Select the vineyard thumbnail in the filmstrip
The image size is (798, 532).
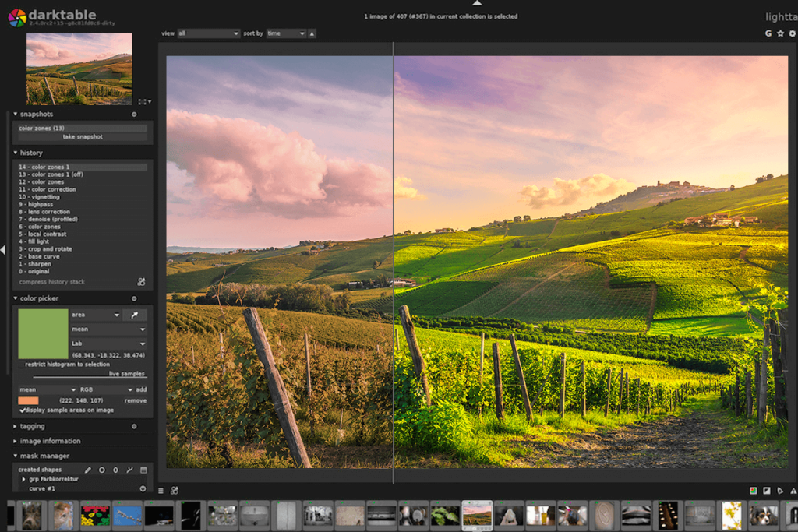pyautogui.click(x=478, y=515)
